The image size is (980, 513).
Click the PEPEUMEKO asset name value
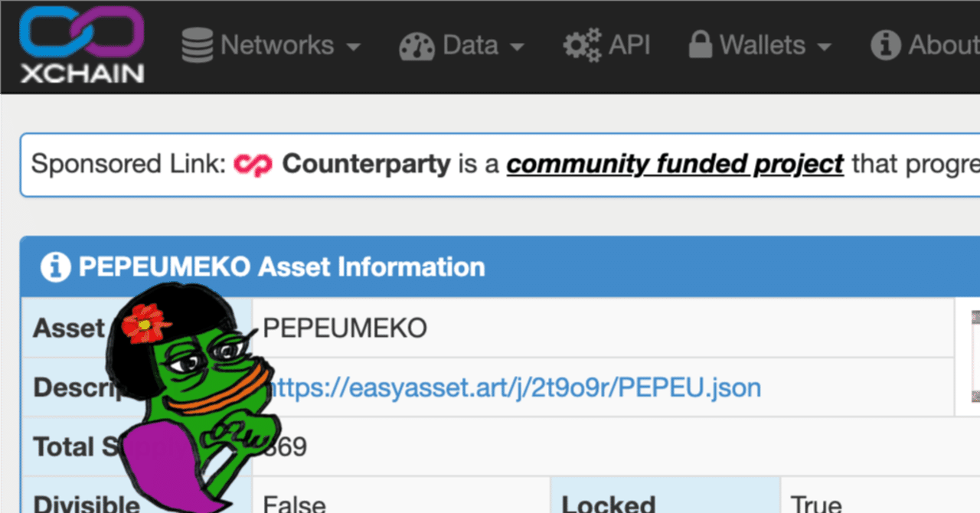click(x=345, y=328)
